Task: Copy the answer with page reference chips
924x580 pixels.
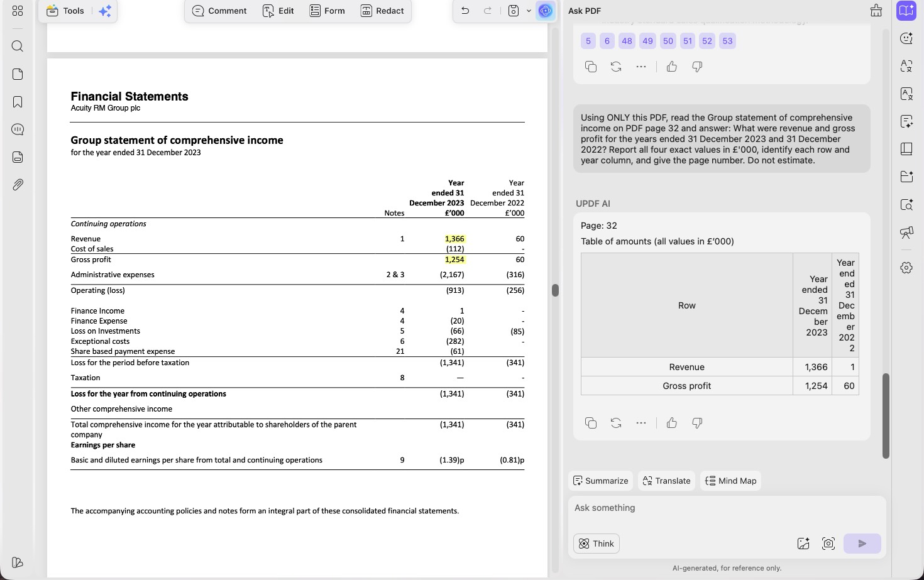Action: 591,67
